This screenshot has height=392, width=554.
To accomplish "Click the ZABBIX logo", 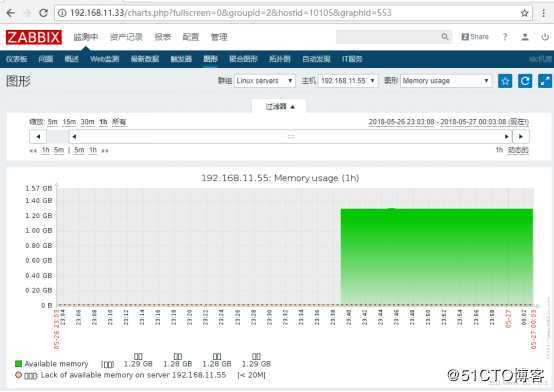I will pos(34,37).
